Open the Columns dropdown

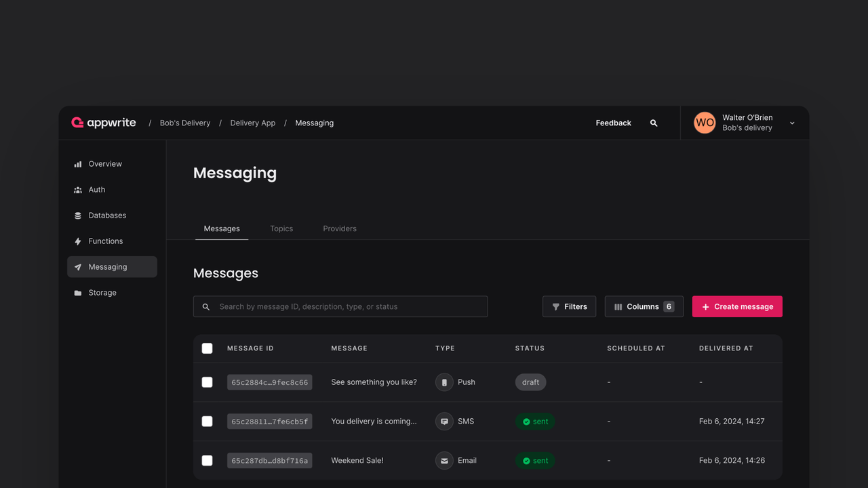point(644,306)
